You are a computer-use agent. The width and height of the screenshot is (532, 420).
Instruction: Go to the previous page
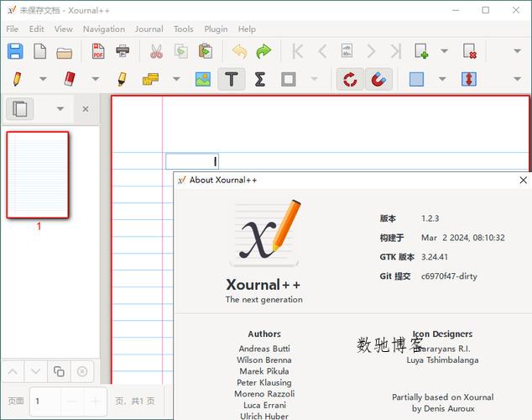click(x=323, y=51)
